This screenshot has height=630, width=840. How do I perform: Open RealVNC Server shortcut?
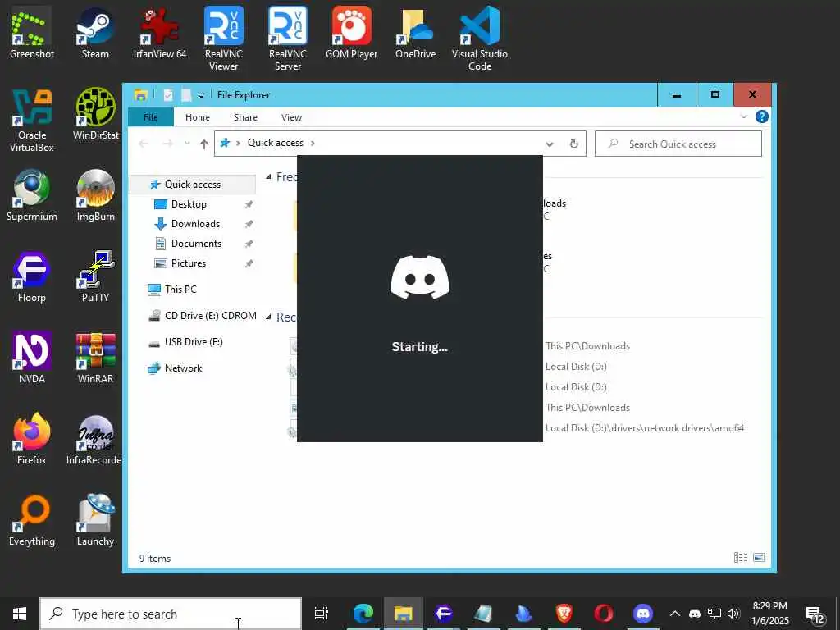(x=288, y=39)
